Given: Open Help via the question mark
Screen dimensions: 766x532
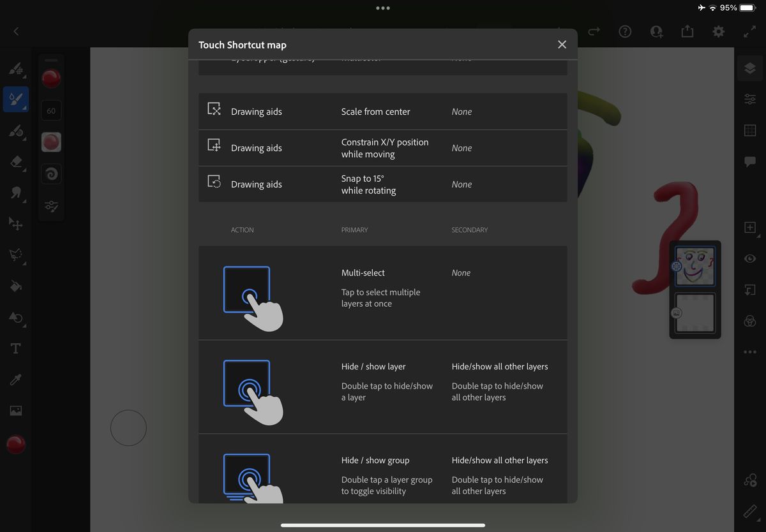Looking at the screenshot, I should 625,31.
